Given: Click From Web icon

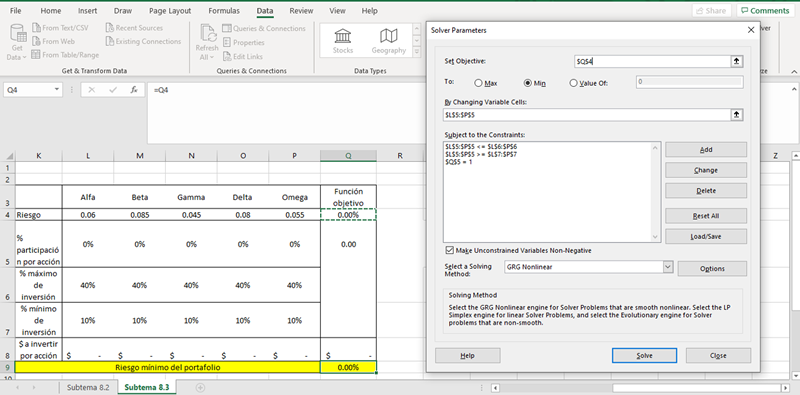Looking at the screenshot, I should (x=36, y=41).
